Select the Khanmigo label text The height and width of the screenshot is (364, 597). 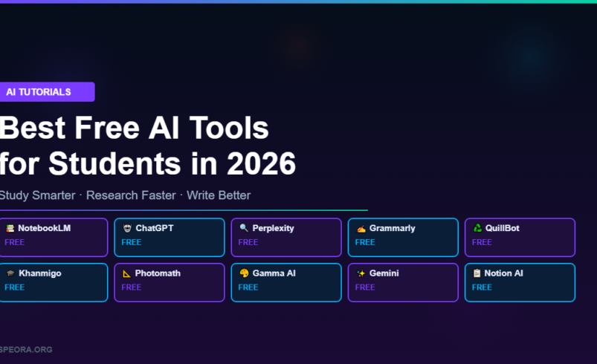40,273
